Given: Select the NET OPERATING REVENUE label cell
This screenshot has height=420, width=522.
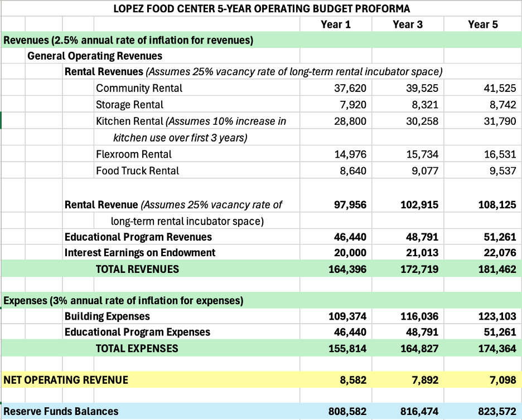Looking at the screenshot, I should [x=66, y=380].
